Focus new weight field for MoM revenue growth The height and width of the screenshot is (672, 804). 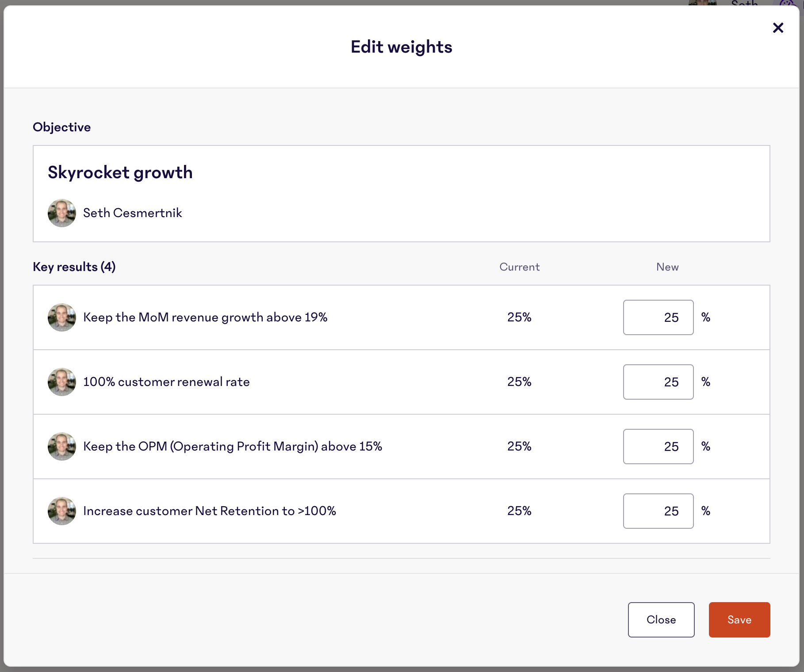[658, 317]
